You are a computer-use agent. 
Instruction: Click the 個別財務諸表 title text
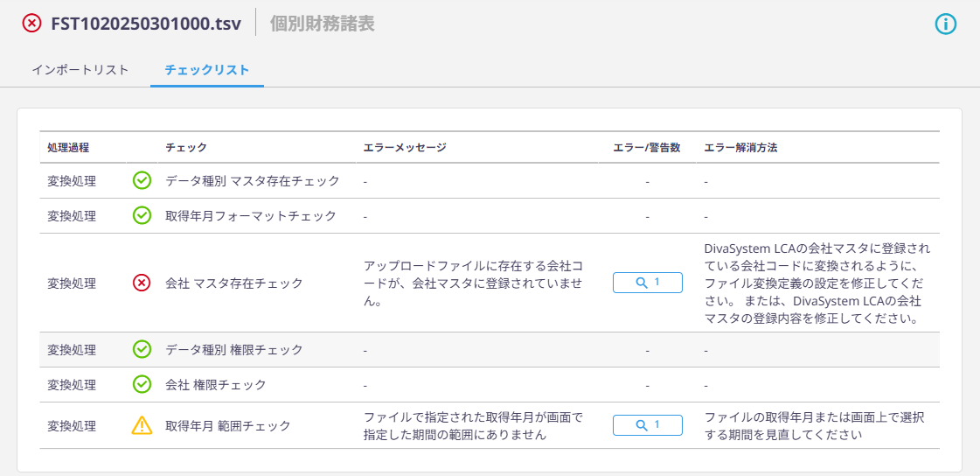[323, 24]
